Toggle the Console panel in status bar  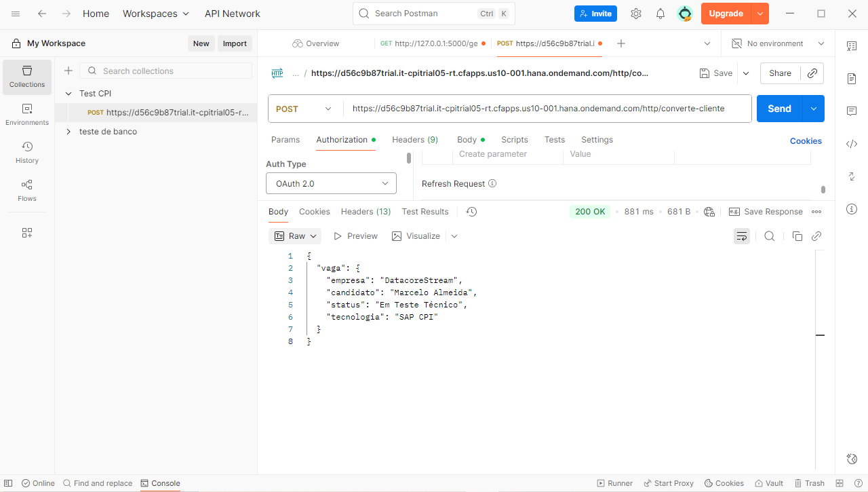click(x=161, y=483)
